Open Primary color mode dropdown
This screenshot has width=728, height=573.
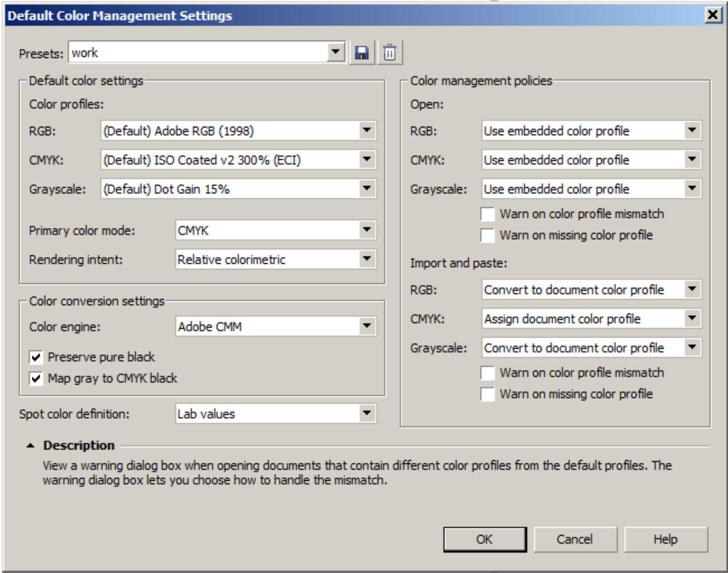point(367,230)
